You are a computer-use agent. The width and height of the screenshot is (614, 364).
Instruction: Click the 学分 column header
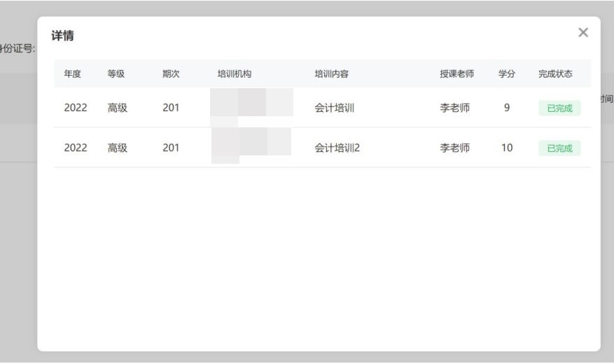click(x=506, y=74)
